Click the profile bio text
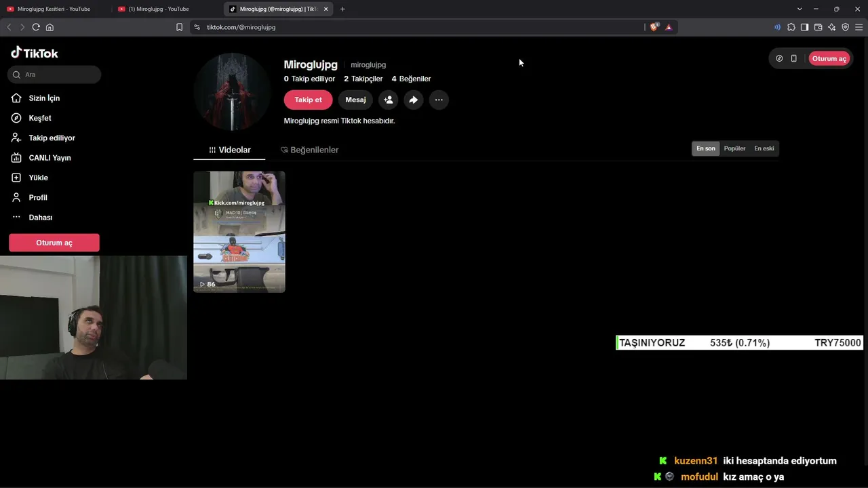This screenshot has width=868, height=488. [339, 121]
